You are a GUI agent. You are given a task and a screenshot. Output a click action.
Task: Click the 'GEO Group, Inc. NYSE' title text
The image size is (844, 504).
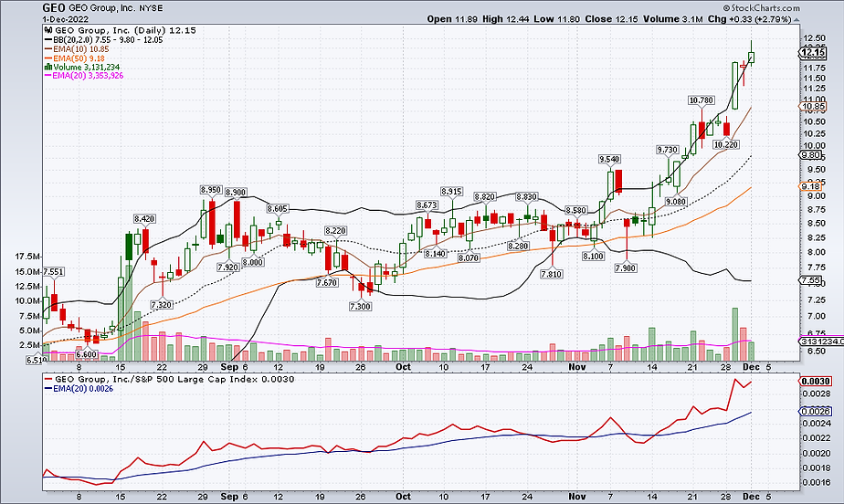click(115, 8)
